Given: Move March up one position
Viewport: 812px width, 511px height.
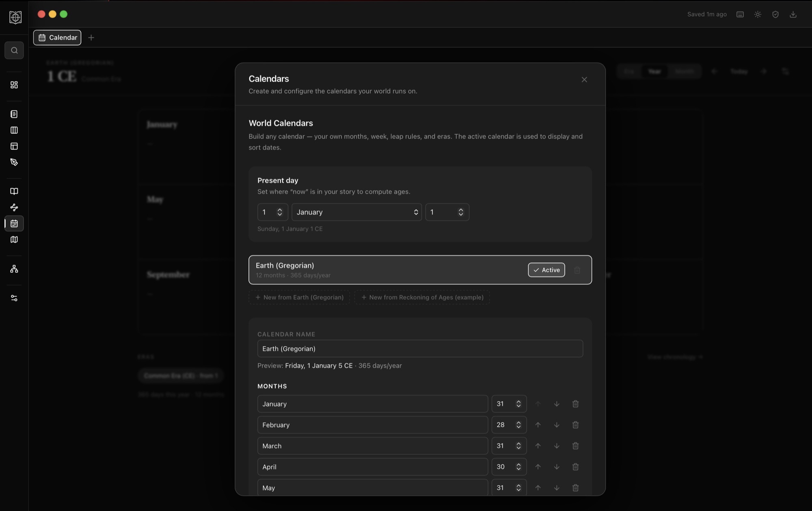Looking at the screenshot, I should 538,446.
